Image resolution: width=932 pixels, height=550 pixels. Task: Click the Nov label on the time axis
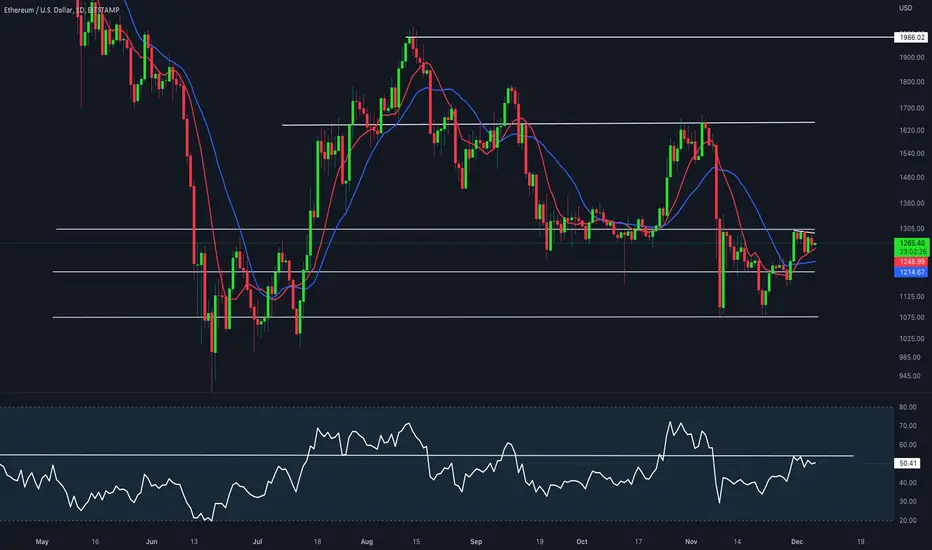point(691,542)
